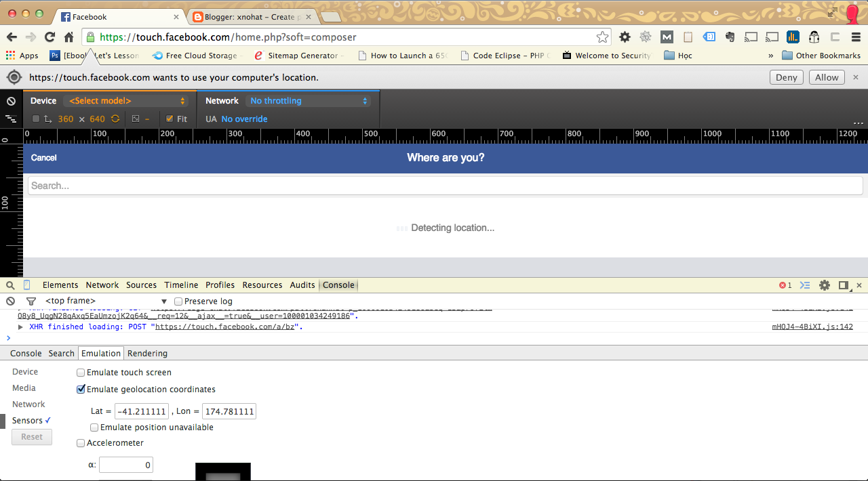Viewport: 868px width, 481px height.
Task: Bookmark this page with the star icon
Action: (602, 37)
